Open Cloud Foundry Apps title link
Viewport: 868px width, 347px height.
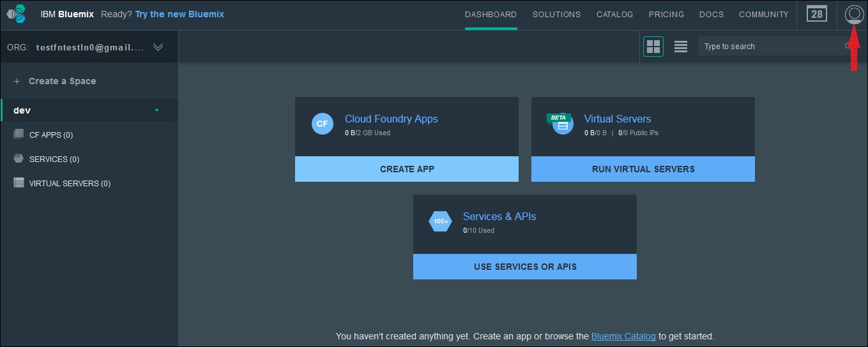pos(392,119)
